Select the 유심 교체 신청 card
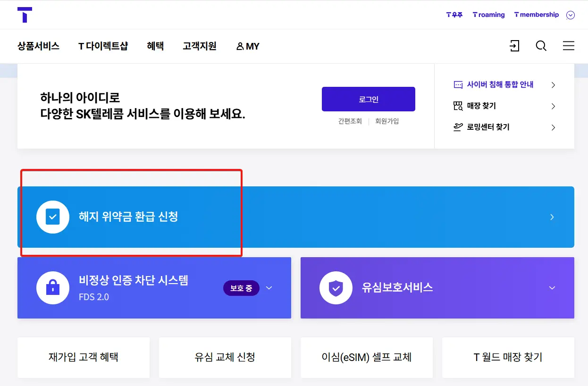 pos(225,358)
